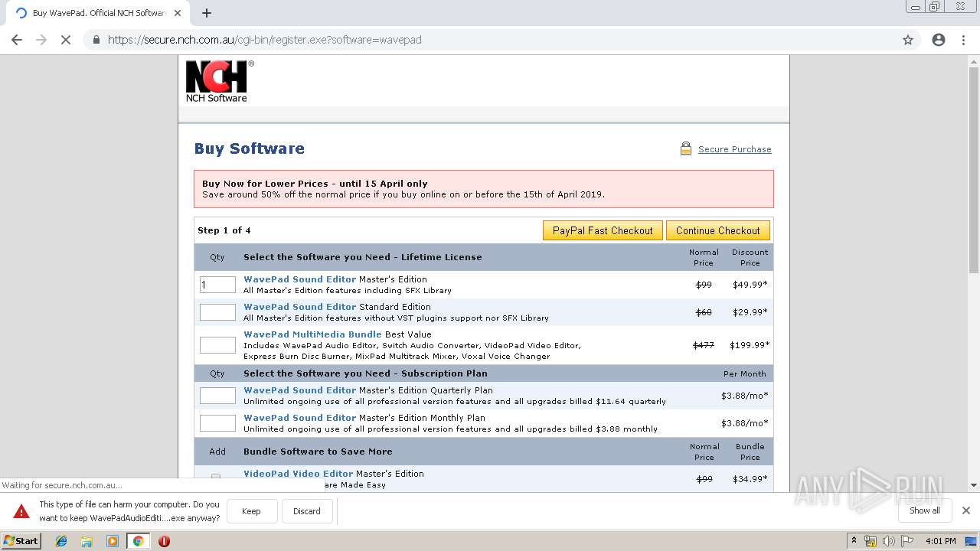Click PayPal Fast Checkout button

coord(603,230)
